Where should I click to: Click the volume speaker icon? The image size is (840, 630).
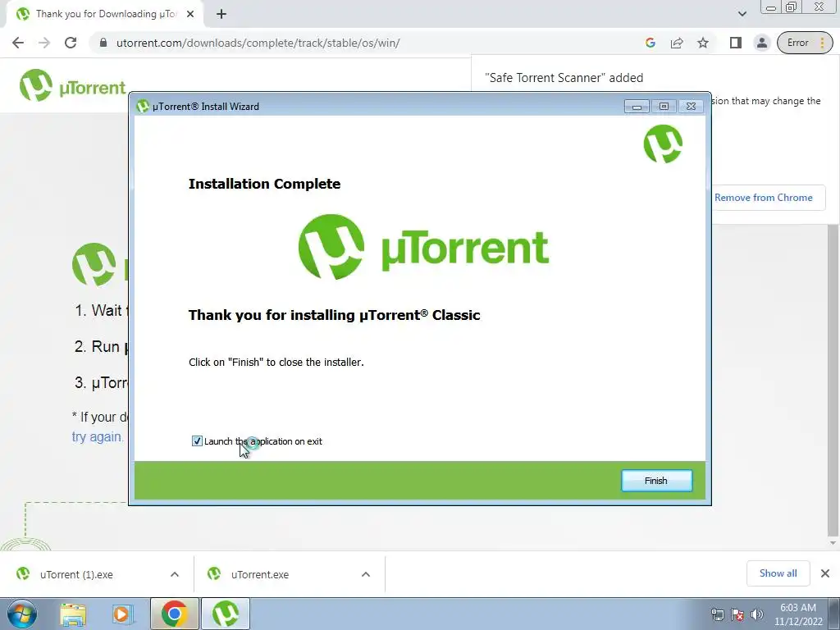(757, 614)
